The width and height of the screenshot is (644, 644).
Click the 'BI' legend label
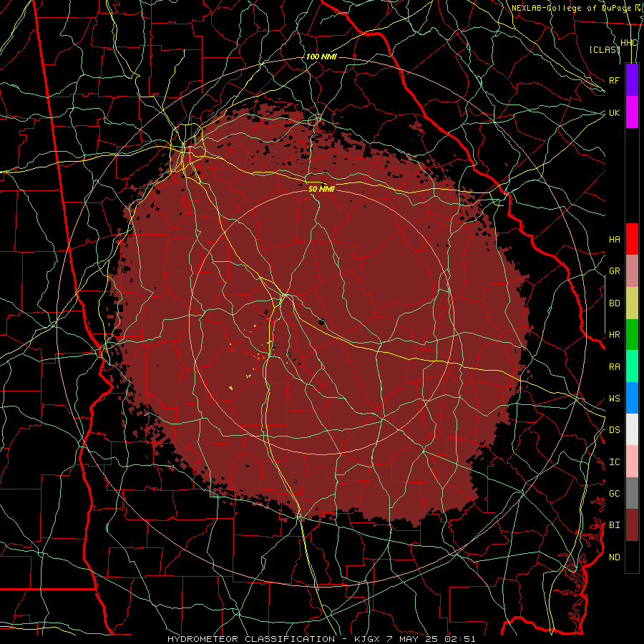[614, 525]
